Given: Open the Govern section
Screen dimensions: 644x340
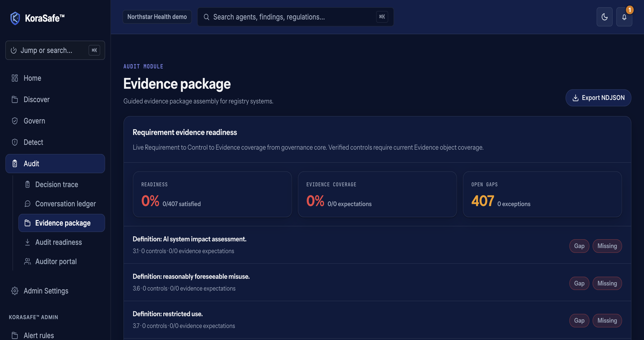Looking at the screenshot, I should click(55, 121).
